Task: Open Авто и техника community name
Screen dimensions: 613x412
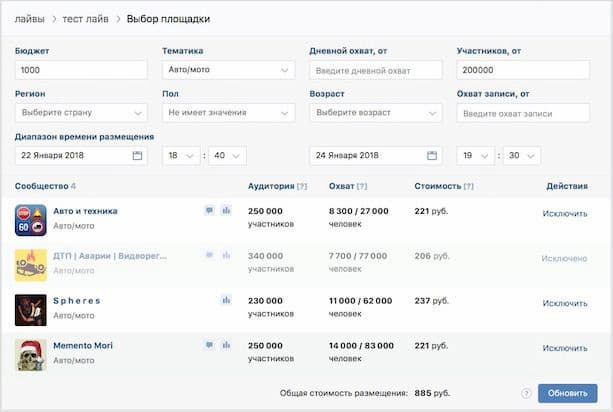Action: click(85, 211)
